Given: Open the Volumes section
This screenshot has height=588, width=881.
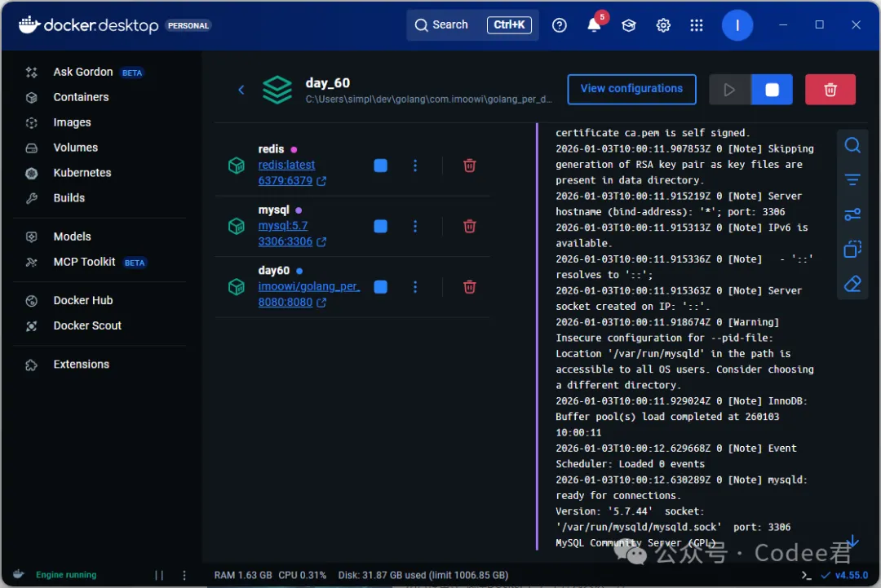Looking at the screenshot, I should click(x=75, y=148).
